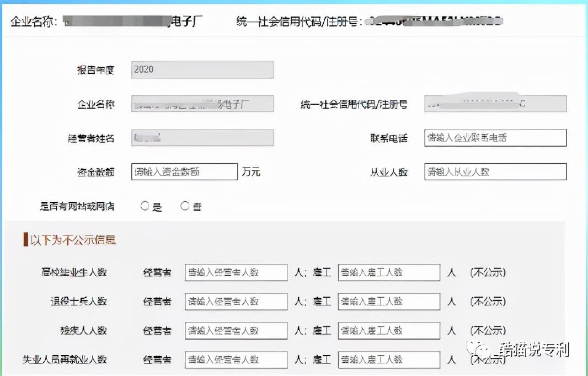Image resolution: width=588 pixels, height=376 pixels.
Task: Click the 资金数额 input field
Action: pyautogui.click(x=184, y=171)
